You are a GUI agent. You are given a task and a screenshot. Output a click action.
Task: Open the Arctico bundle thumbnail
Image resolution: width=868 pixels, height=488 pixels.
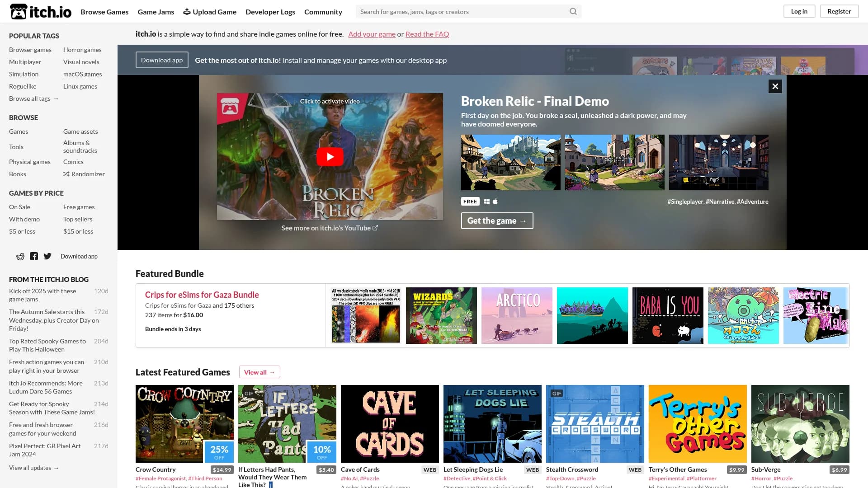tap(517, 315)
